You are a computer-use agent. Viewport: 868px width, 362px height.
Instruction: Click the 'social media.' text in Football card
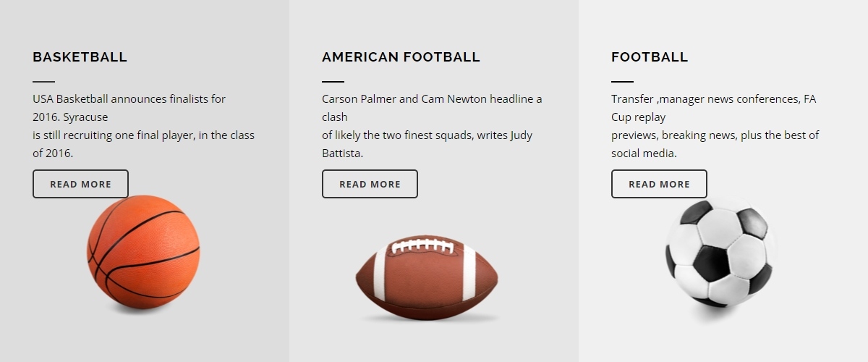tap(644, 153)
